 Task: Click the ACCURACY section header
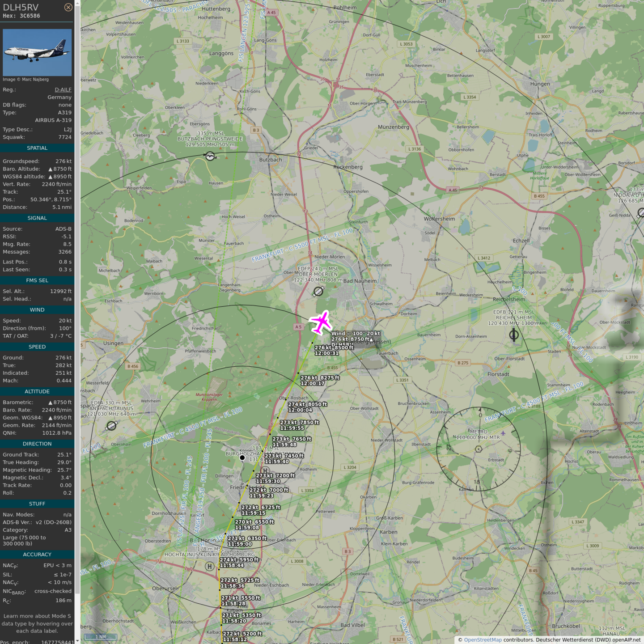[x=37, y=555]
